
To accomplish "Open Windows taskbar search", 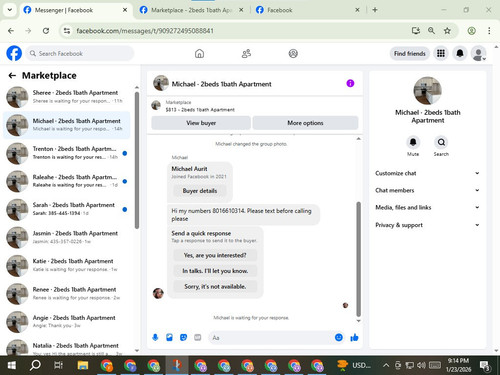I will [x=35, y=366].
